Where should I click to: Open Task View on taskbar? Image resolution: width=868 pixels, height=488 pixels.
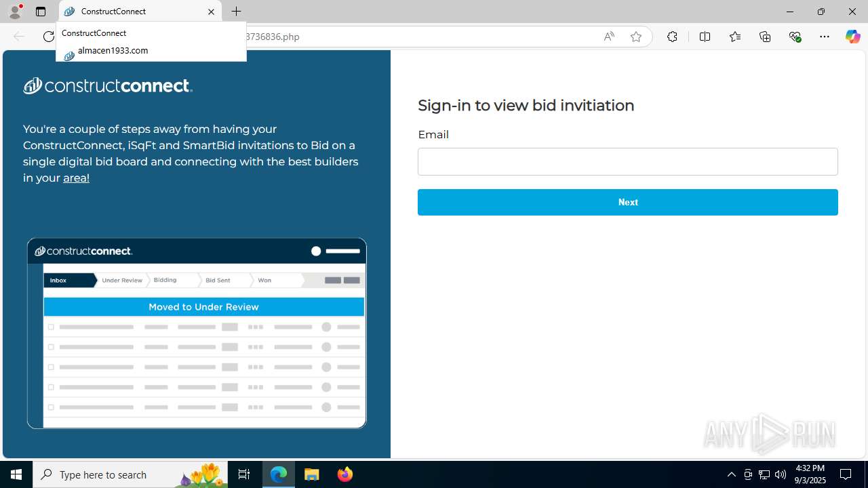pos(244,474)
